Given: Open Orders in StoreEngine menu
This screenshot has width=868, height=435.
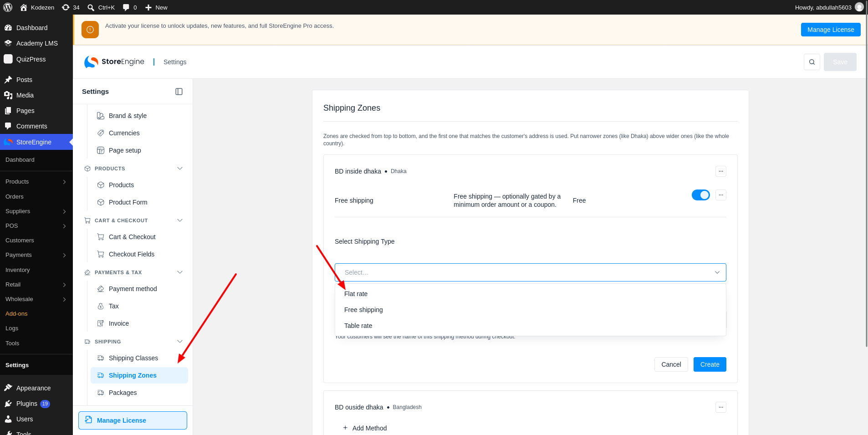Looking at the screenshot, I should point(15,197).
